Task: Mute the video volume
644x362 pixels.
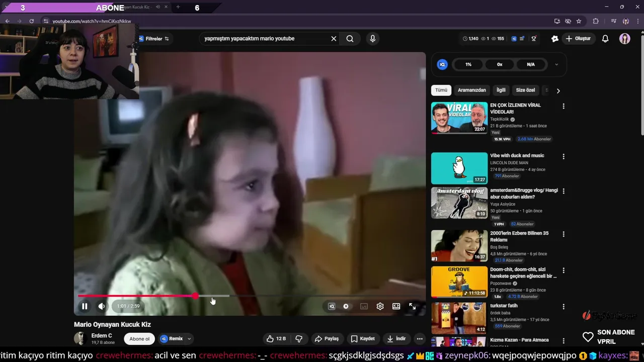Action: pyautogui.click(x=102, y=306)
